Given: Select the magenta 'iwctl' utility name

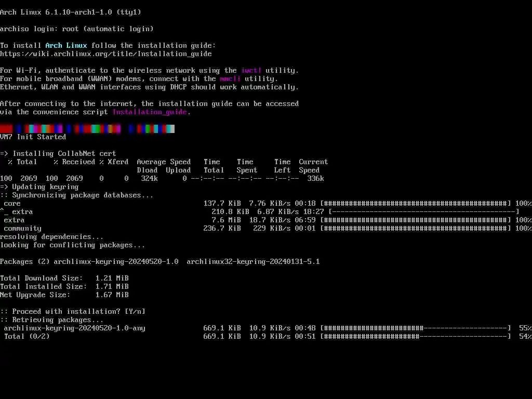Looking at the screenshot, I should pos(251,71).
